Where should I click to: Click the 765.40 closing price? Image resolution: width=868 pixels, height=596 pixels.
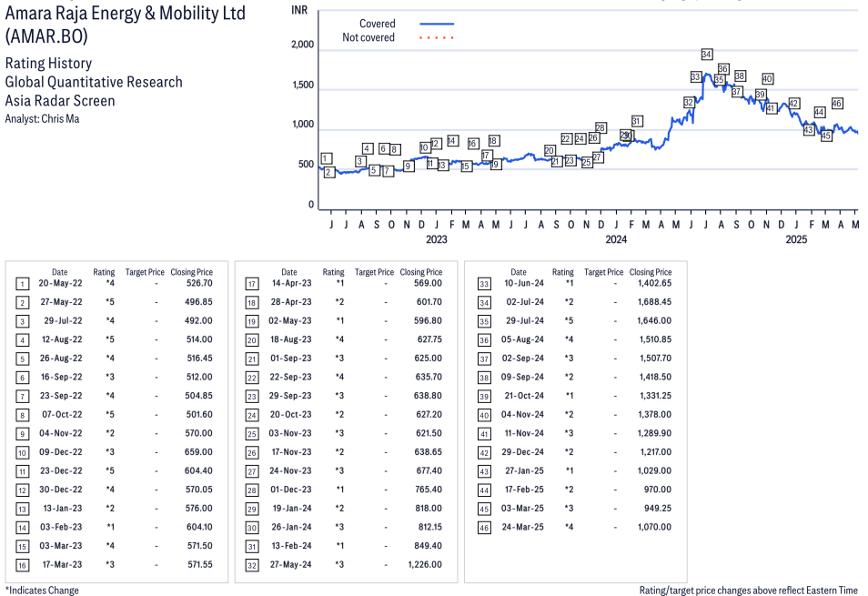click(429, 490)
